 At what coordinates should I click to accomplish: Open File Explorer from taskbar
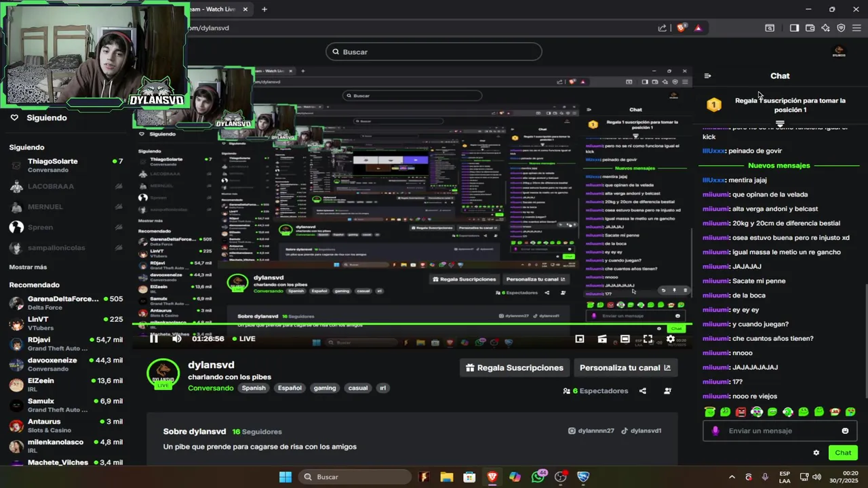click(x=447, y=477)
